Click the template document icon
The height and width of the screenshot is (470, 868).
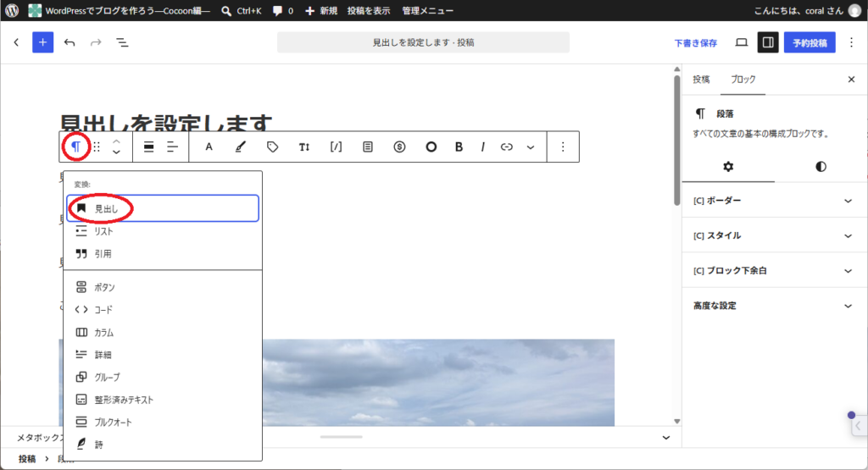(368, 147)
